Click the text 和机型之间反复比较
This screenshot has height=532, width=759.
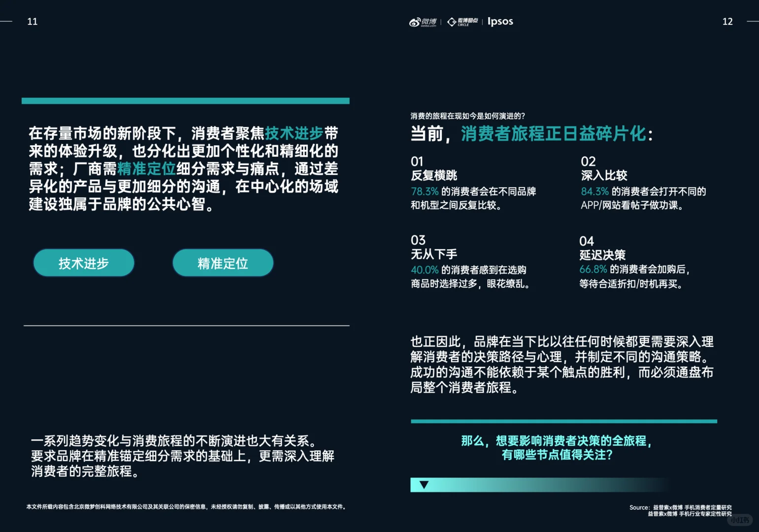[x=457, y=205]
